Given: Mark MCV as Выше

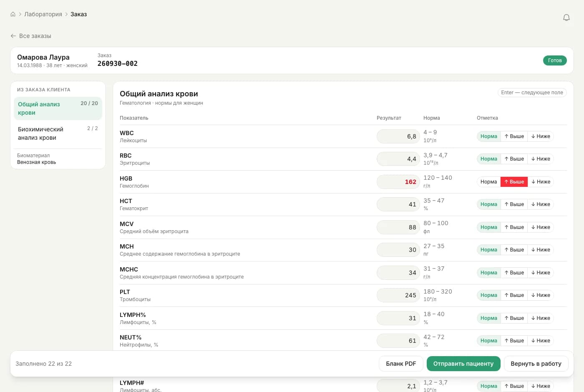Looking at the screenshot, I should (x=514, y=227).
